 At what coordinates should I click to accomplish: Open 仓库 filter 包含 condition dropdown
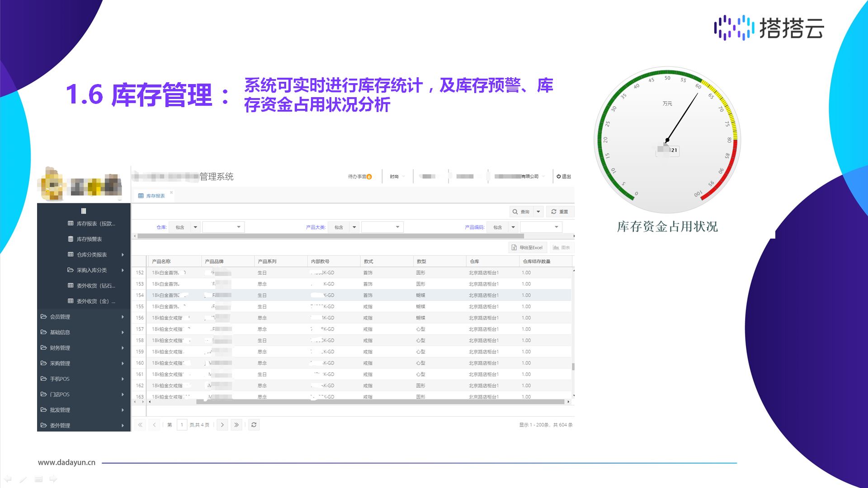point(195,227)
